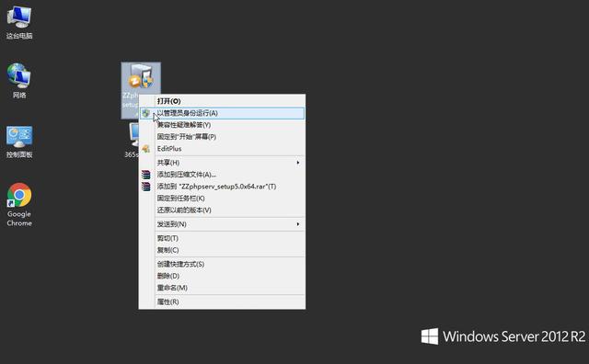The width and height of the screenshot is (589, 364).
Task: Choose 创建快捷方式(S) menu entry
Action: (222, 264)
